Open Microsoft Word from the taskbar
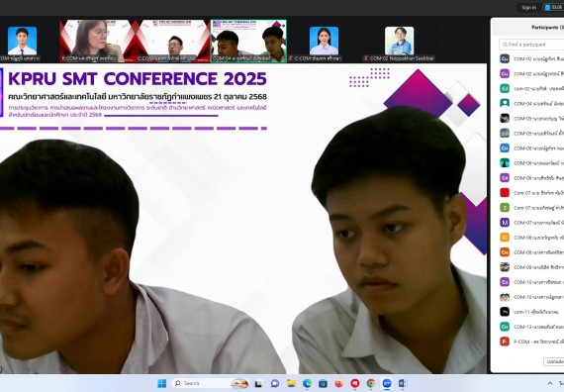This screenshot has height=392, width=564. [403, 384]
